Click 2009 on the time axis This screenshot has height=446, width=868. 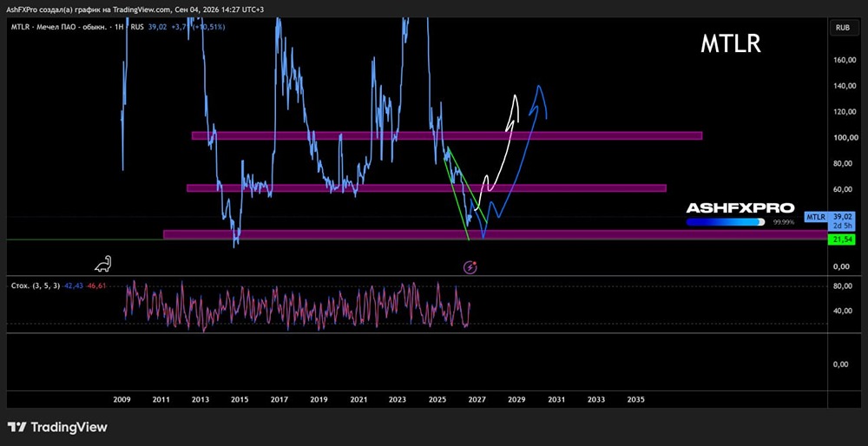click(122, 399)
